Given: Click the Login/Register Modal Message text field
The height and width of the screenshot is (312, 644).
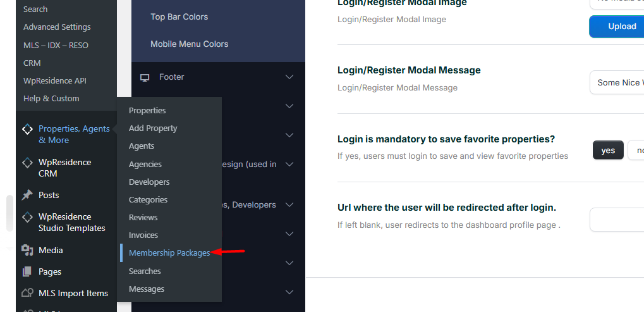Looking at the screenshot, I should coord(616,83).
